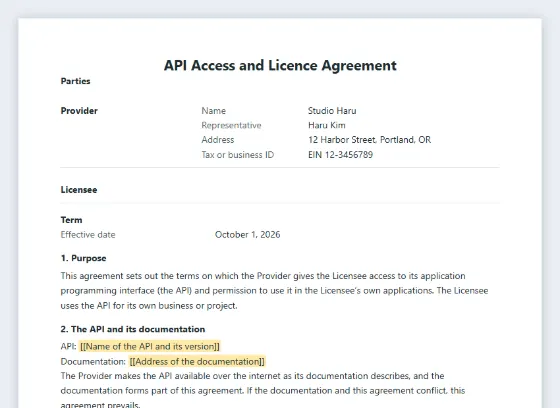Viewport: 560px width, 408px height.
Task: Click the line 'uses the API for its own business'
Action: tap(149, 306)
